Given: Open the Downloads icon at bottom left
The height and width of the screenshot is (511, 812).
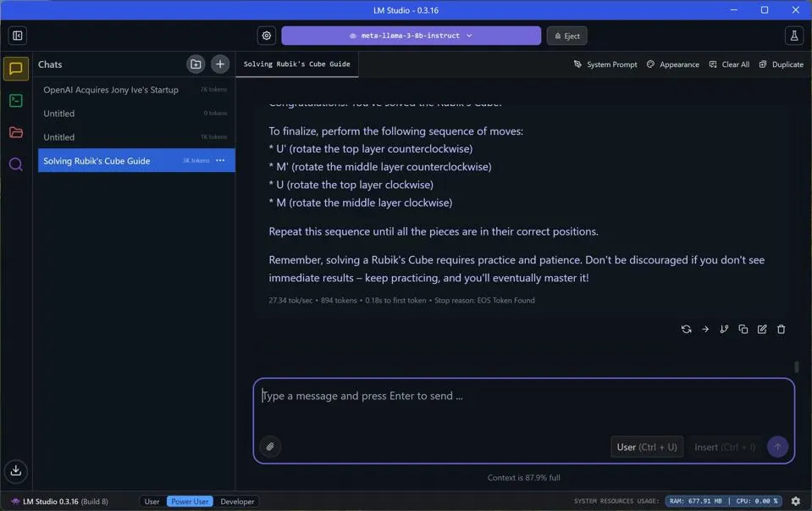Looking at the screenshot, I should tap(16, 471).
